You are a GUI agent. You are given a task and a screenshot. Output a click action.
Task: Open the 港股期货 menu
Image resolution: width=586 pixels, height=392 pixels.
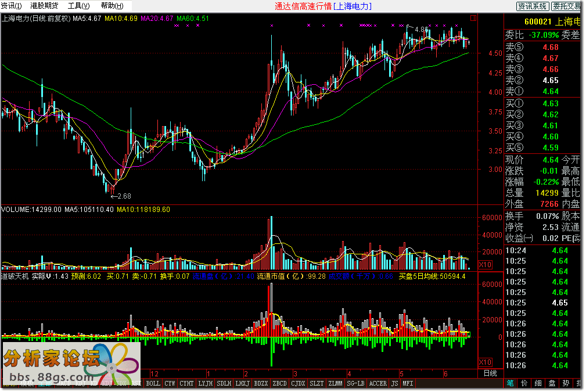45,6
